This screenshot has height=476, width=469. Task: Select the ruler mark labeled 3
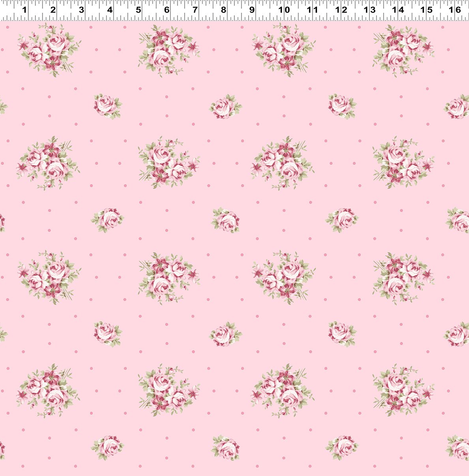pyautogui.click(x=81, y=9)
